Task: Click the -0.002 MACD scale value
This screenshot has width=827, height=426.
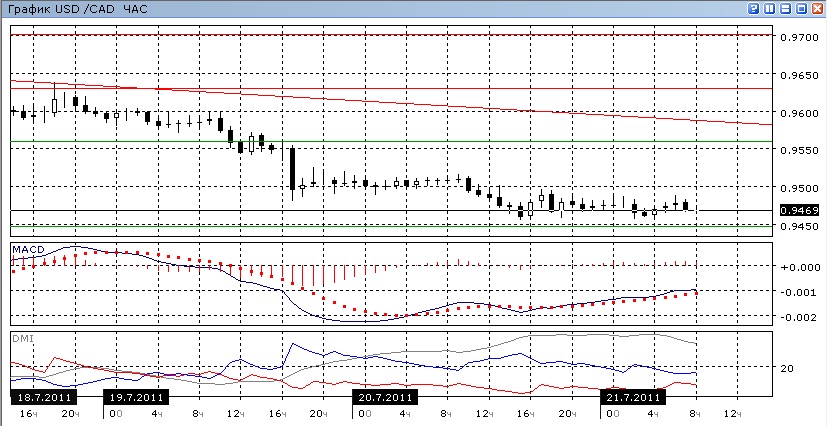Action: click(x=800, y=317)
